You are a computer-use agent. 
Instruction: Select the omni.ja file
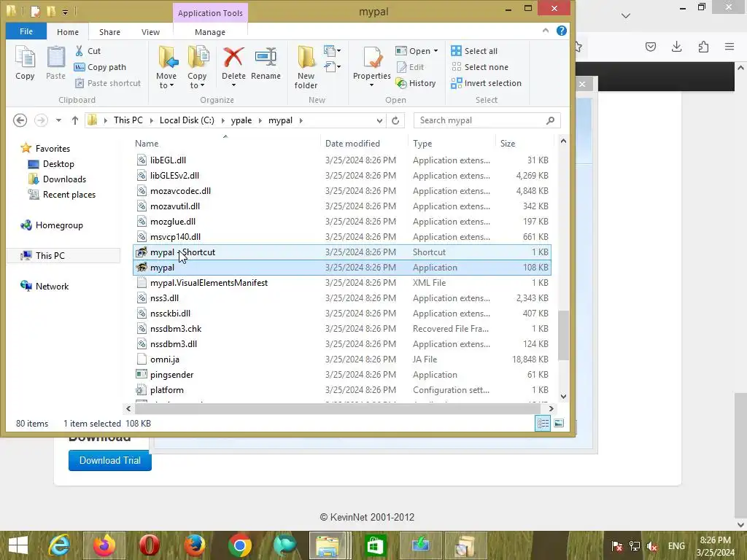(x=341, y=359)
